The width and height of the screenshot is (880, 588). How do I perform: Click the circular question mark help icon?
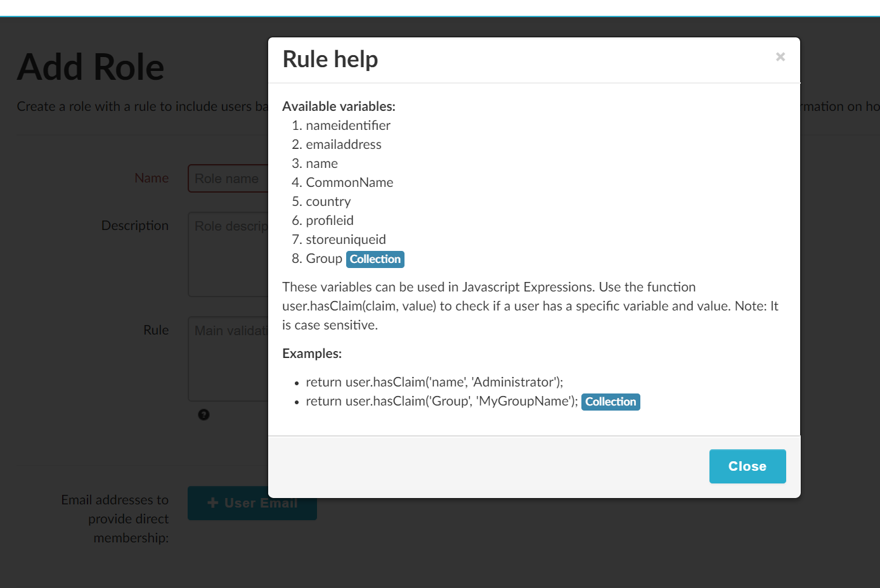204,414
